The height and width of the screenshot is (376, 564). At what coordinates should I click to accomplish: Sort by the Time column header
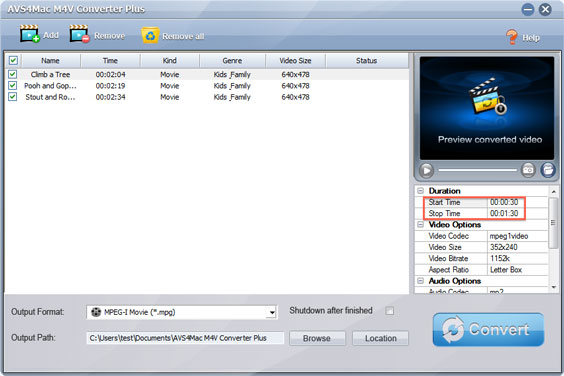(110, 60)
